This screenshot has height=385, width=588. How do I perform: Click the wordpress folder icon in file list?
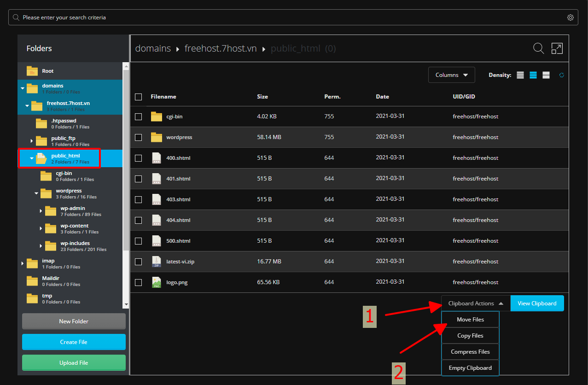coord(157,137)
